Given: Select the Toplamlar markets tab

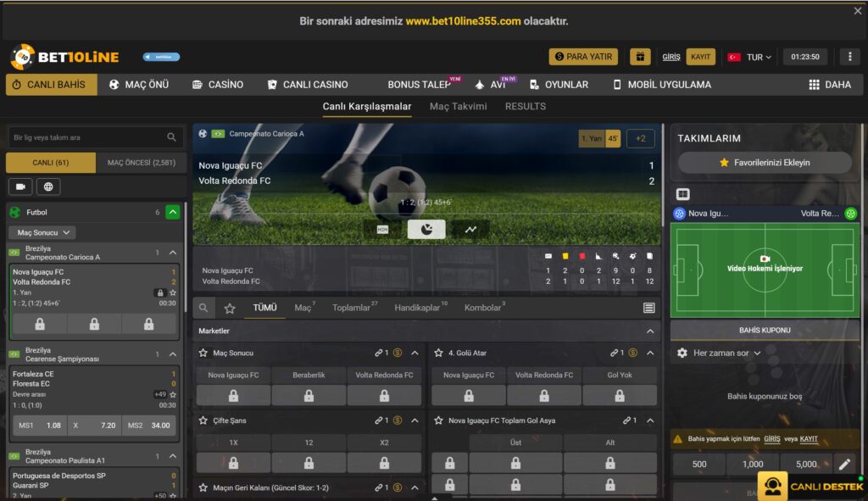Looking at the screenshot, I should tap(353, 308).
